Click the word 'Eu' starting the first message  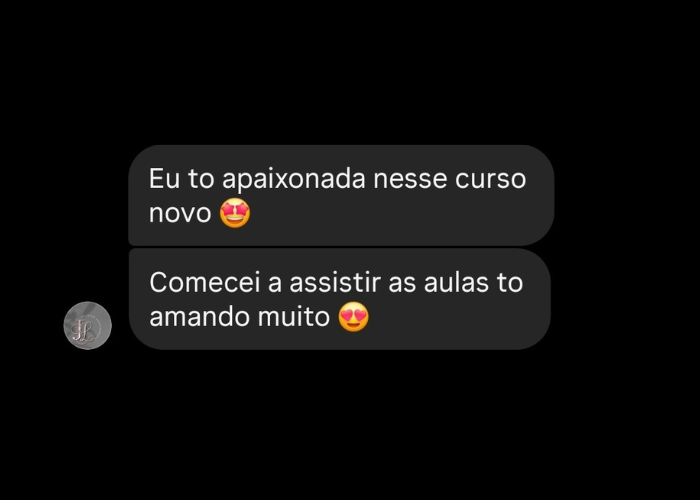click(164, 179)
